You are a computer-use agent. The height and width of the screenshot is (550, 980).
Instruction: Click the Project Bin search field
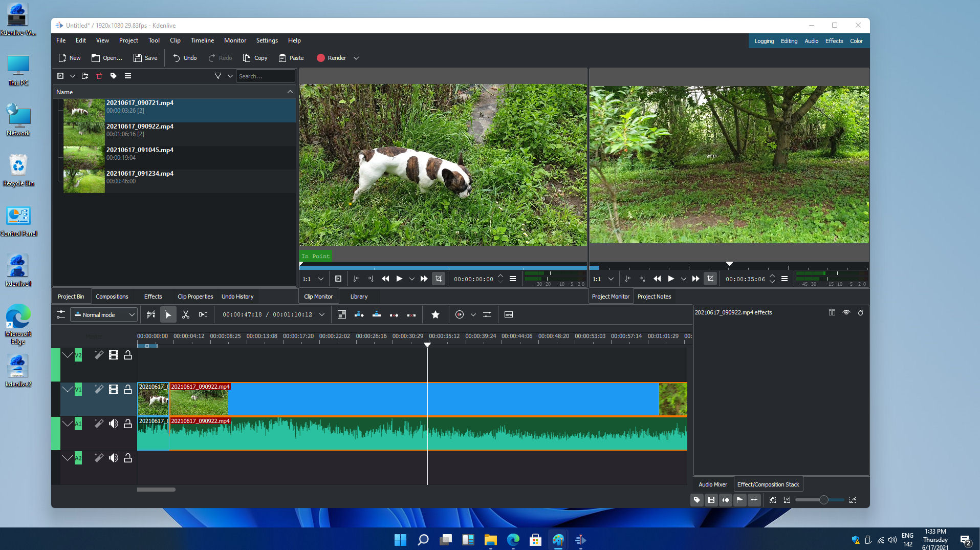(265, 76)
